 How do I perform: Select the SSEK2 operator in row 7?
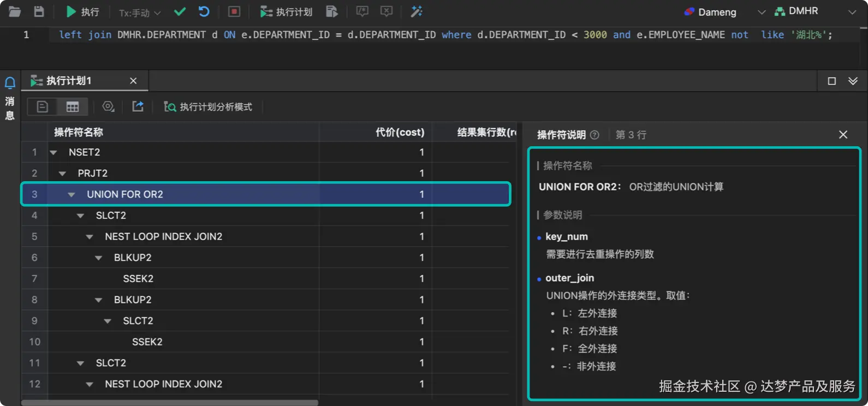138,279
